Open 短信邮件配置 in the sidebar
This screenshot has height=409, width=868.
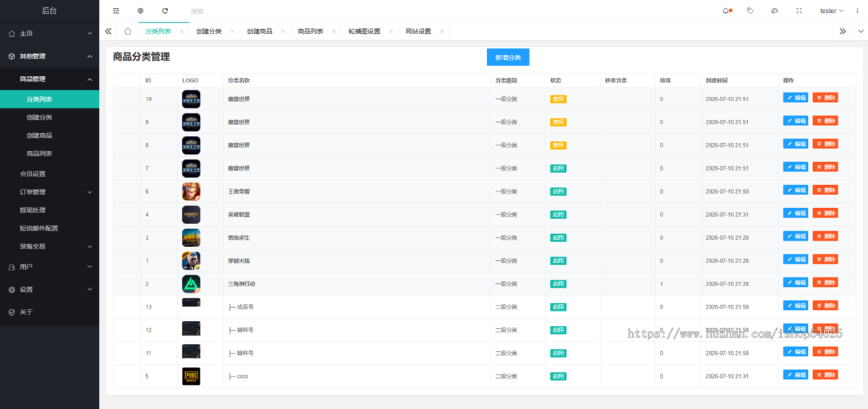point(49,228)
